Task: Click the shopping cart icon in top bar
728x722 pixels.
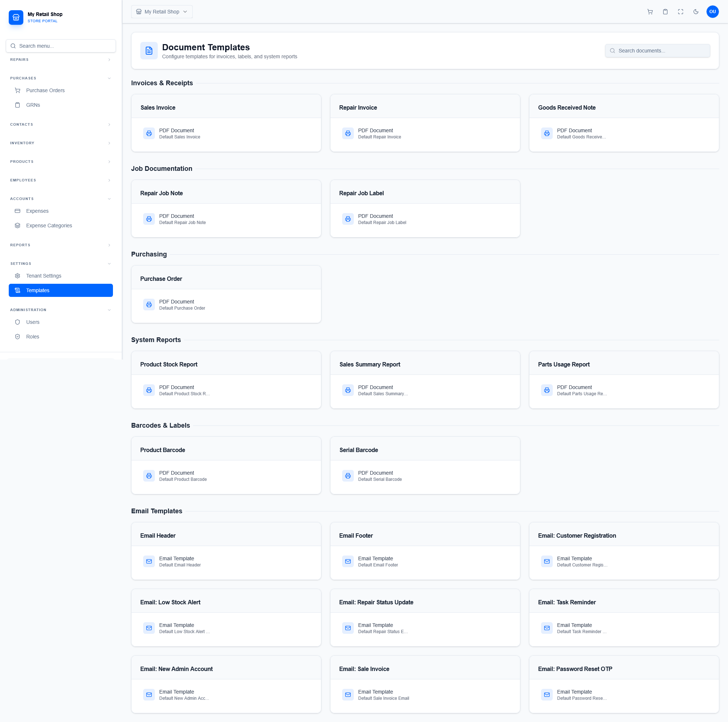Action: pyautogui.click(x=650, y=12)
